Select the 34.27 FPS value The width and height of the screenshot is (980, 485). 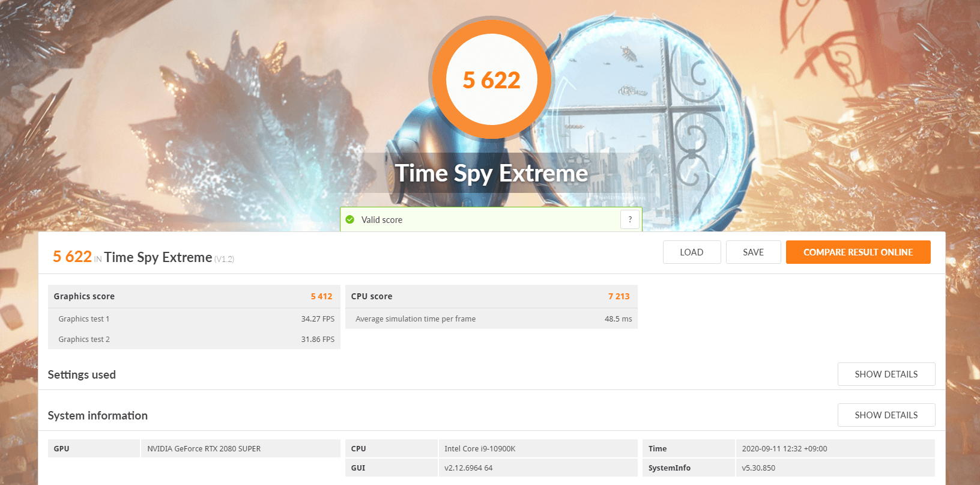coord(318,319)
